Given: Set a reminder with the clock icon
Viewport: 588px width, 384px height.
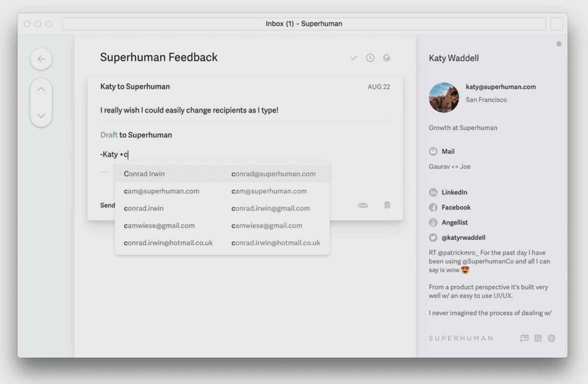Looking at the screenshot, I should 370,58.
